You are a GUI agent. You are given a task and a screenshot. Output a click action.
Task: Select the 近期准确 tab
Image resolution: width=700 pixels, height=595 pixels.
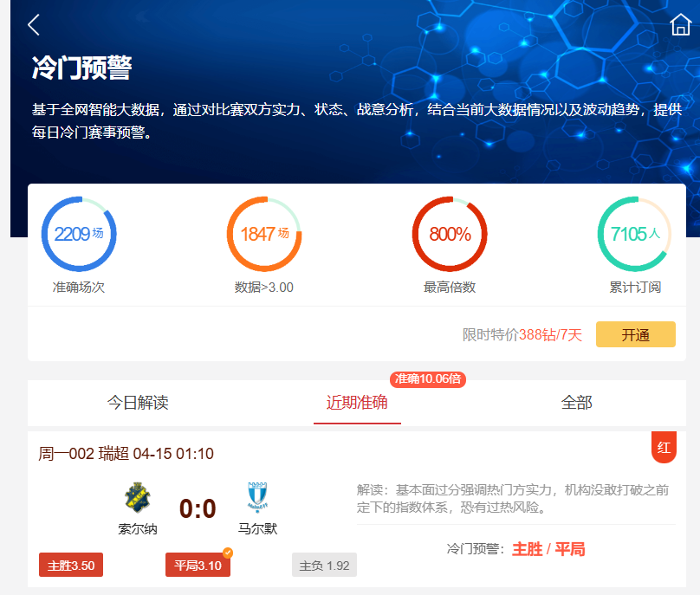(x=357, y=403)
